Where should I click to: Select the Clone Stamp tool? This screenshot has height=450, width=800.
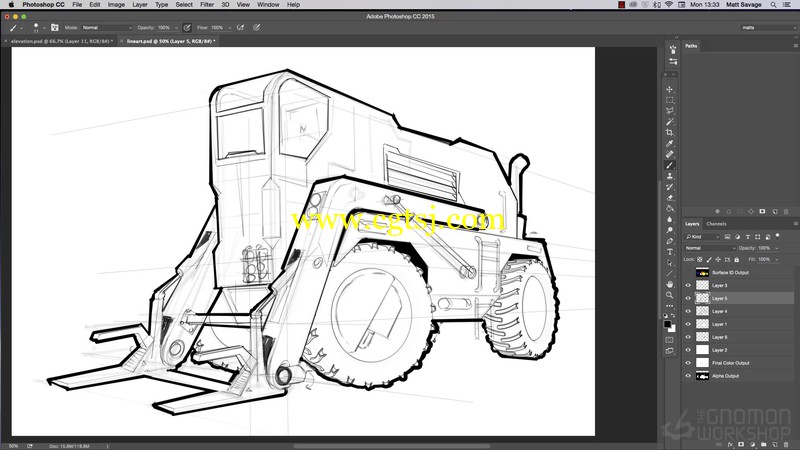669,176
